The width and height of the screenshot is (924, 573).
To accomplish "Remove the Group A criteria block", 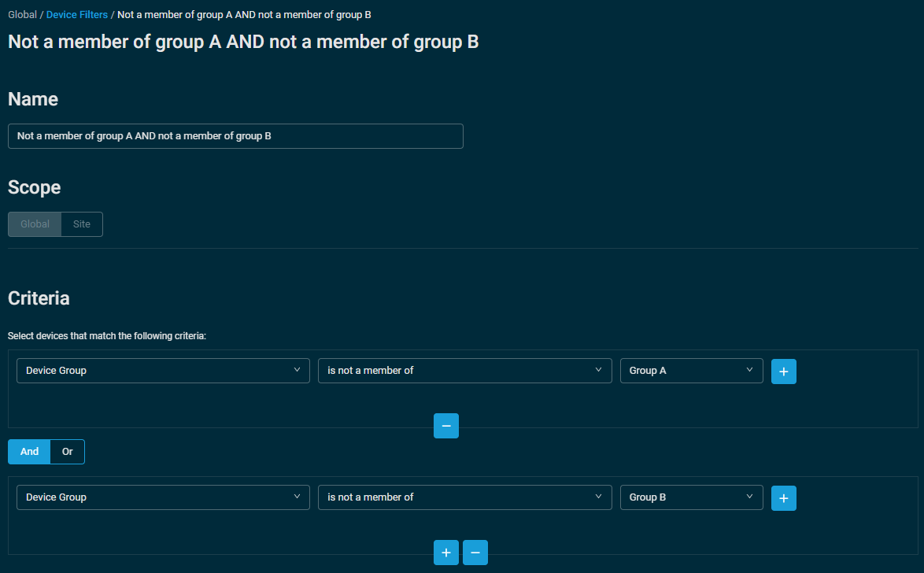I will [446, 426].
